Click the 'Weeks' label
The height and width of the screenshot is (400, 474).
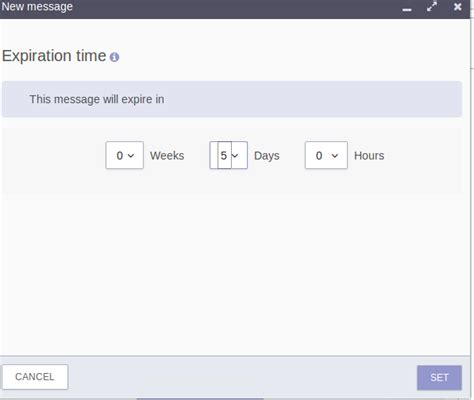coord(167,156)
